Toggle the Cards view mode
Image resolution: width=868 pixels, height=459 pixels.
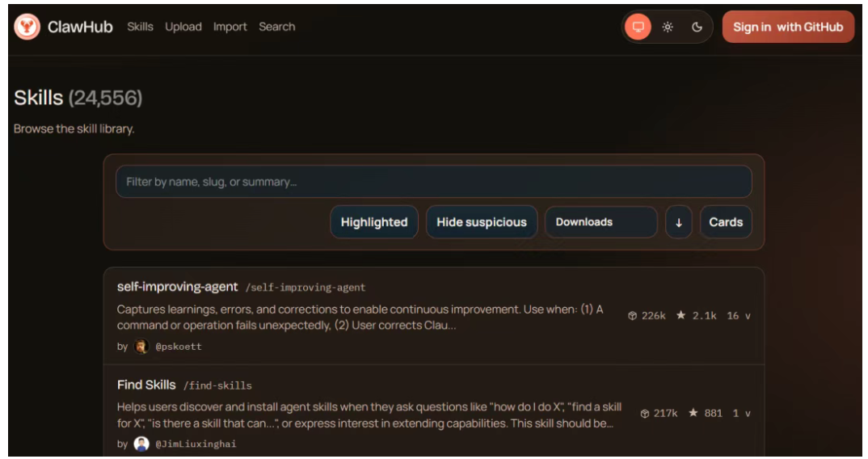725,222
